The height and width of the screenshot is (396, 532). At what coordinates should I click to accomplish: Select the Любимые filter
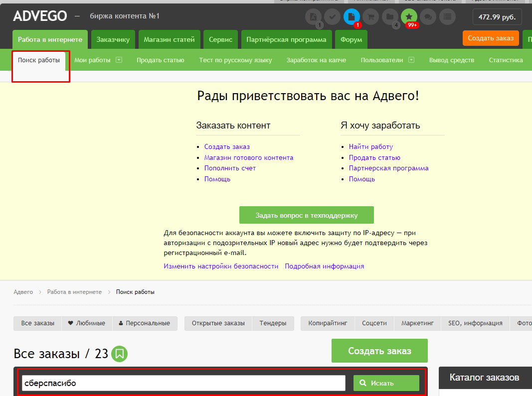87,323
